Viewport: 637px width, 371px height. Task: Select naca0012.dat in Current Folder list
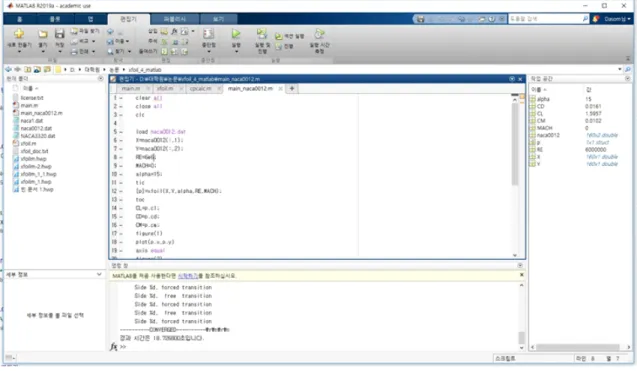point(36,128)
